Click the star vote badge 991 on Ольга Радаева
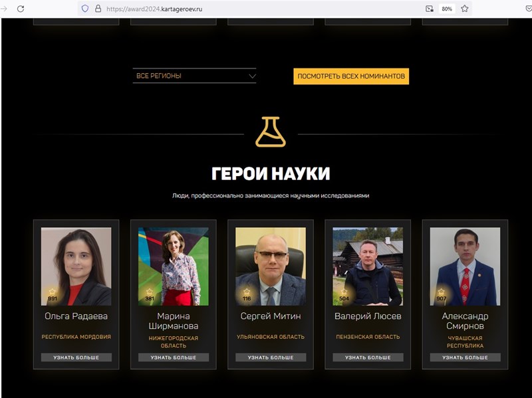Viewport: 532px width, 398px height. [53, 295]
